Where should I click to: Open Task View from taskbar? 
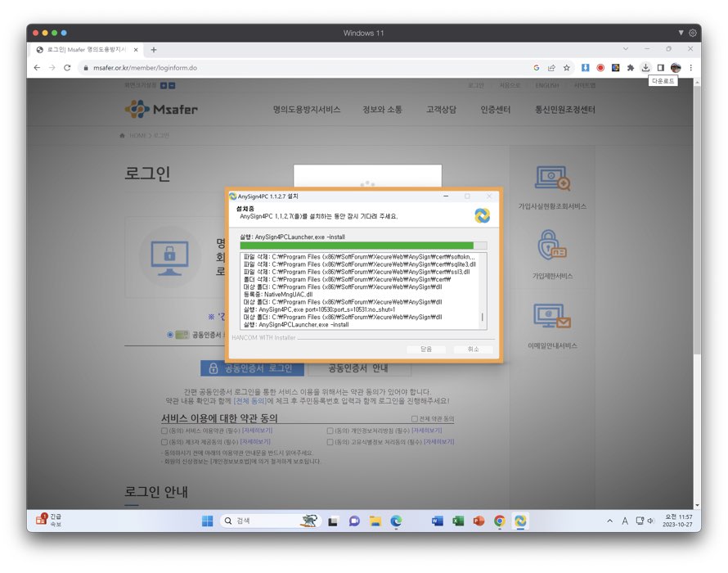(333, 521)
